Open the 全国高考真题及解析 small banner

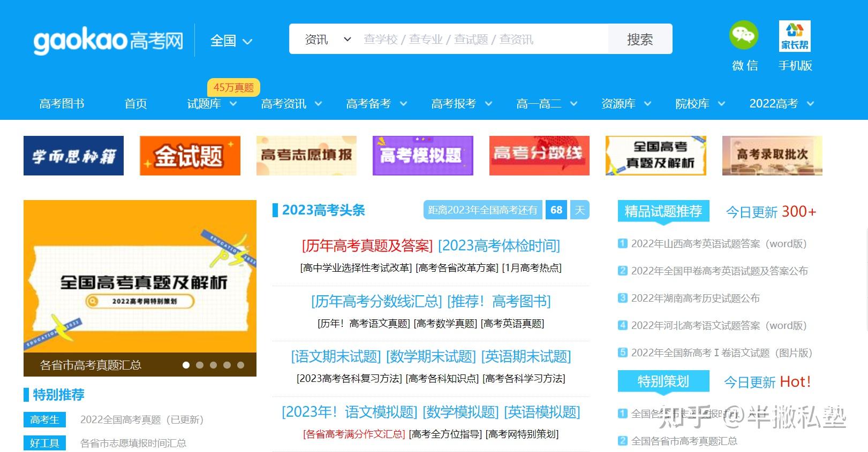[x=656, y=156]
